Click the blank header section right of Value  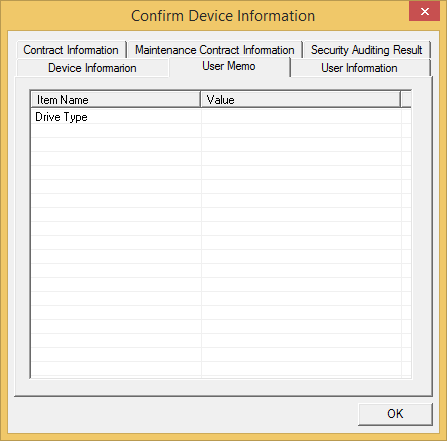tap(406, 100)
